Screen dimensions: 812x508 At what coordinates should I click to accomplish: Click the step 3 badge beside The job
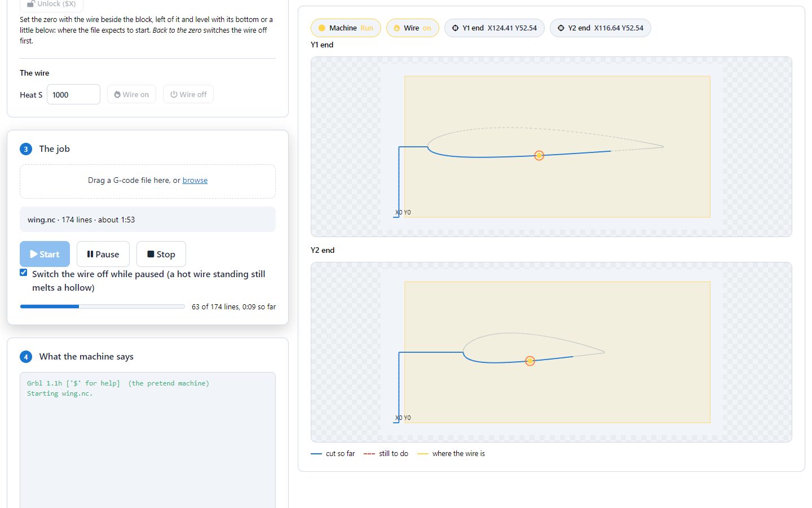[26, 149]
